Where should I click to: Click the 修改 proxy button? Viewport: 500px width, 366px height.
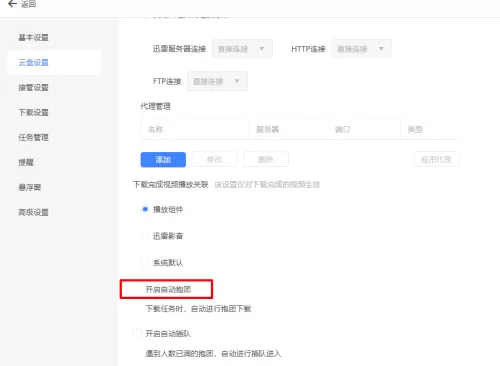(214, 160)
